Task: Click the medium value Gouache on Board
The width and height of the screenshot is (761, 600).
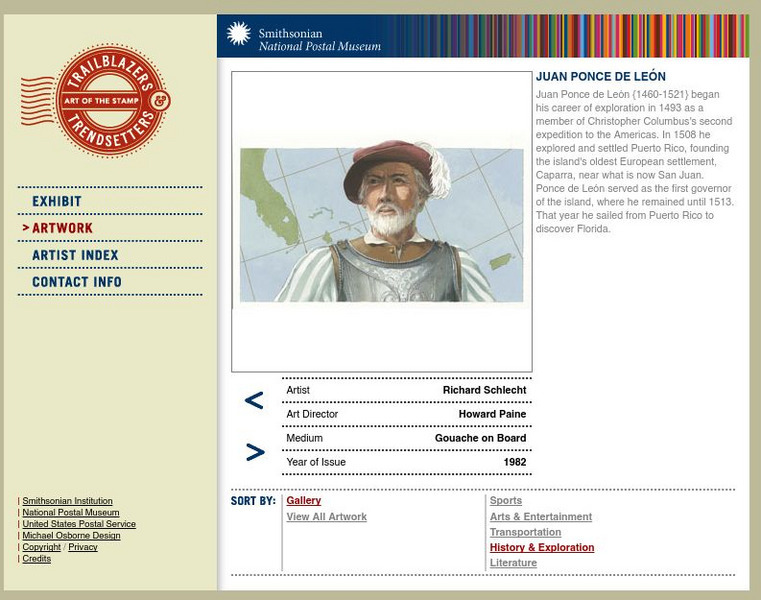Action: coord(480,438)
